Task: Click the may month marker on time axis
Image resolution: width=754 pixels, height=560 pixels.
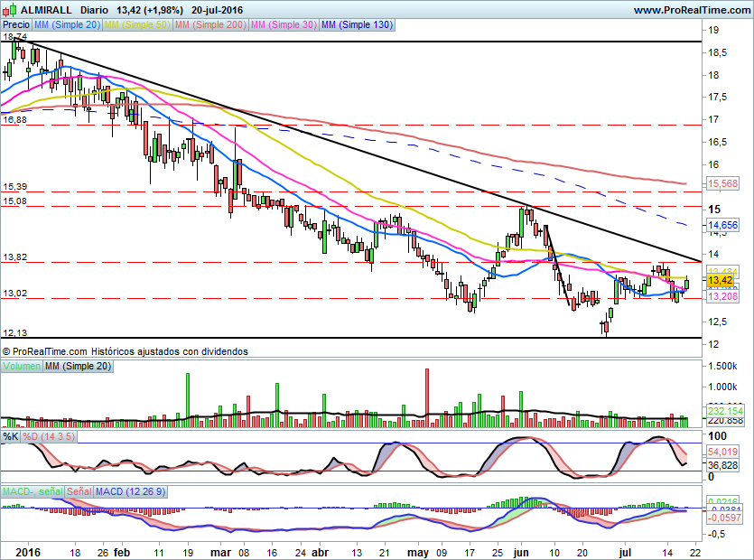Action: [x=418, y=553]
